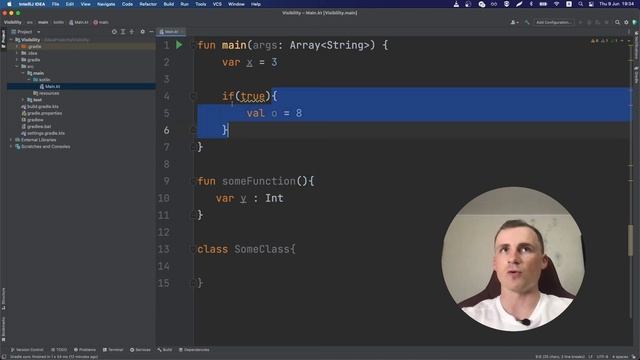
Task: Click the editor vertical scrollbar thumb
Action: pos(630,240)
